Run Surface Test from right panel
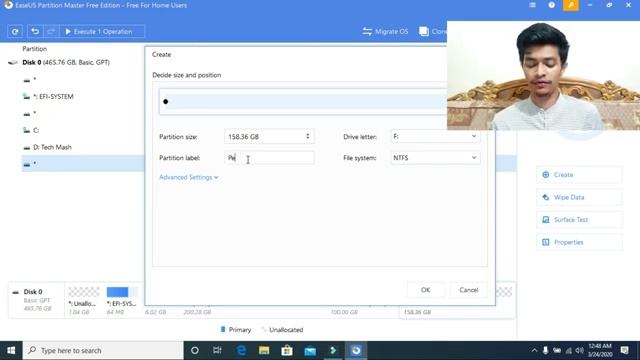This screenshot has height=360, width=640. 579,220
